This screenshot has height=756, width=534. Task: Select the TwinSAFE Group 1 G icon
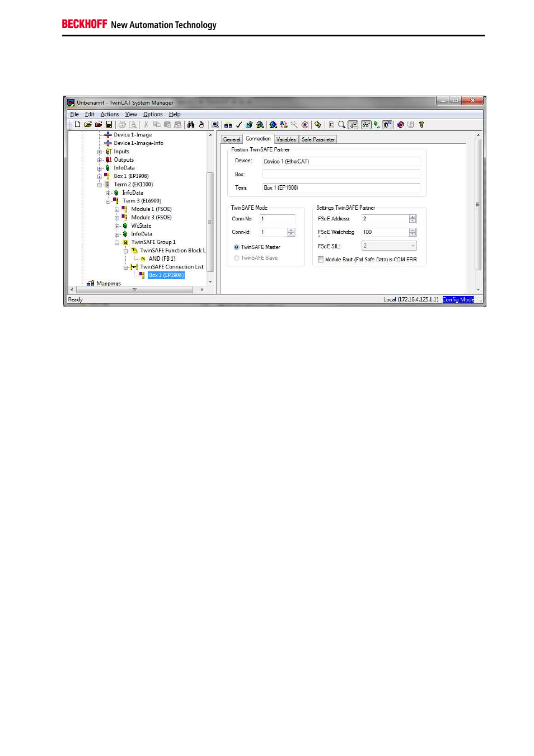[x=126, y=242]
